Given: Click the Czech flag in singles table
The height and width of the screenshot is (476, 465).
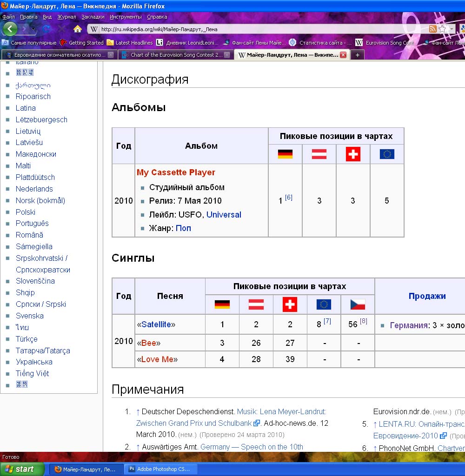Looking at the screenshot, I should coord(358,304).
